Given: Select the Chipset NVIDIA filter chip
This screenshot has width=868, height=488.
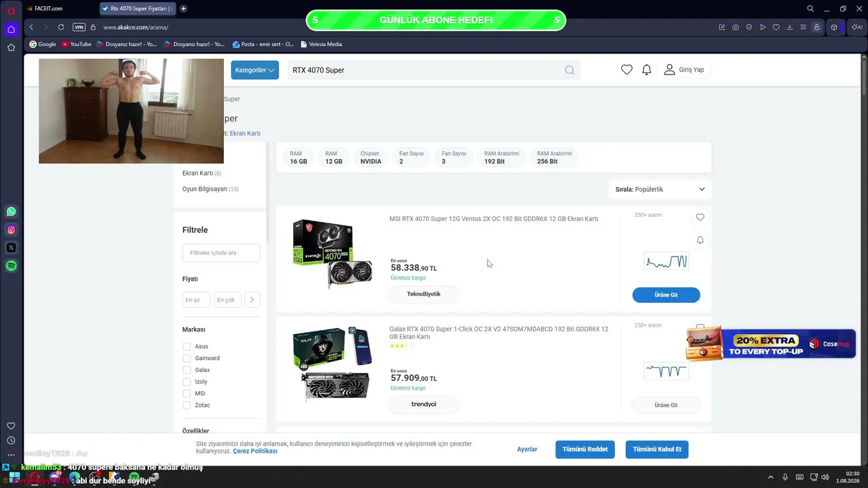Looking at the screenshot, I should [x=371, y=157].
